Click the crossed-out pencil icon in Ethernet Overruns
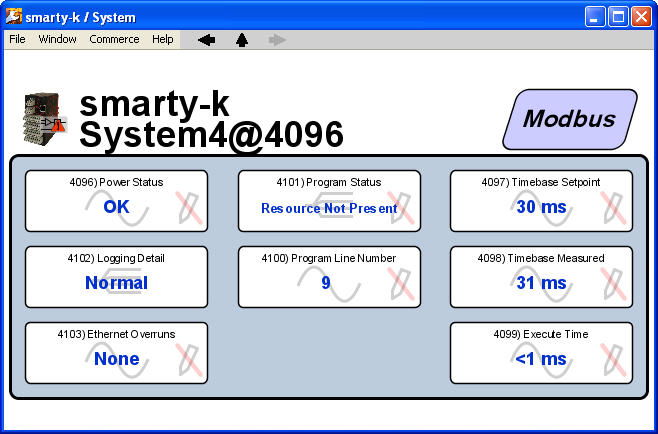Image resolution: width=658 pixels, height=434 pixels. [x=188, y=360]
